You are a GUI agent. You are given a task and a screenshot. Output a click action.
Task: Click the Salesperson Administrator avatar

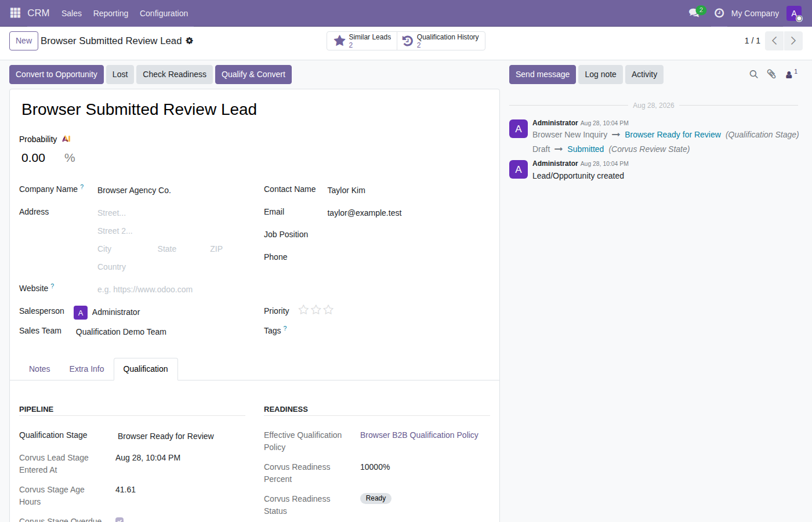81,313
